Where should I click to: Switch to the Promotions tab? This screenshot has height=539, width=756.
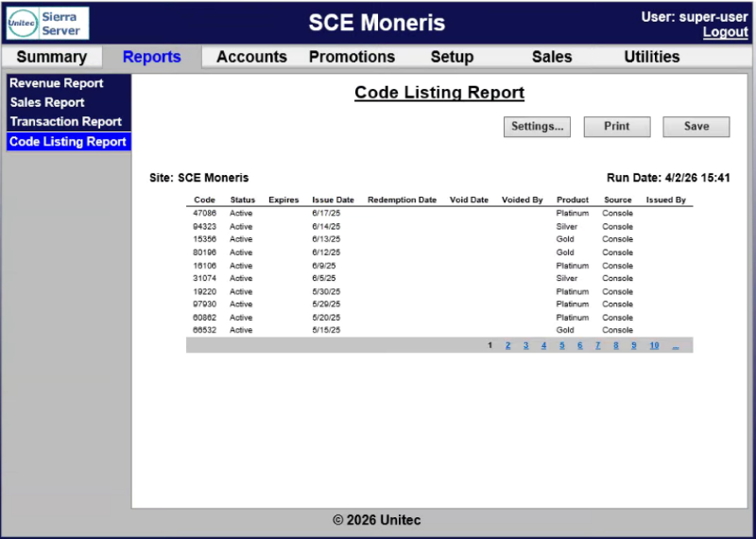pyautogui.click(x=352, y=57)
